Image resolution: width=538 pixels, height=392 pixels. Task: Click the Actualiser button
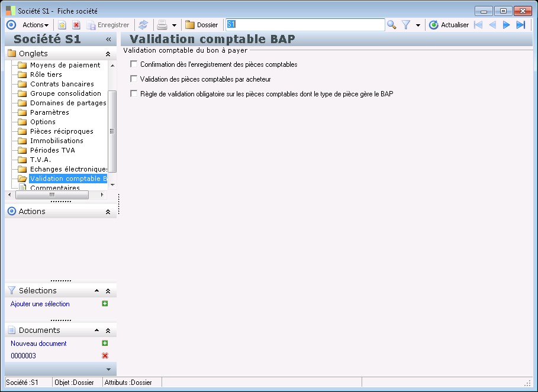[449, 25]
